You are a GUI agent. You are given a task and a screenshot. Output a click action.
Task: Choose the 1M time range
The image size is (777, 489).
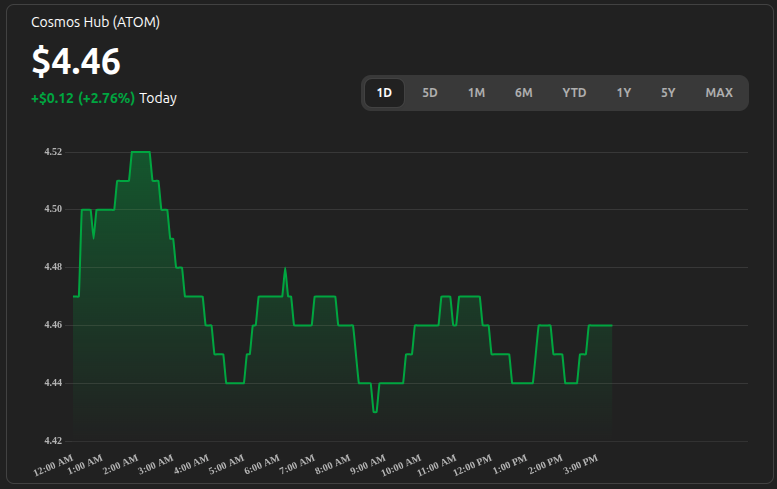click(x=476, y=93)
